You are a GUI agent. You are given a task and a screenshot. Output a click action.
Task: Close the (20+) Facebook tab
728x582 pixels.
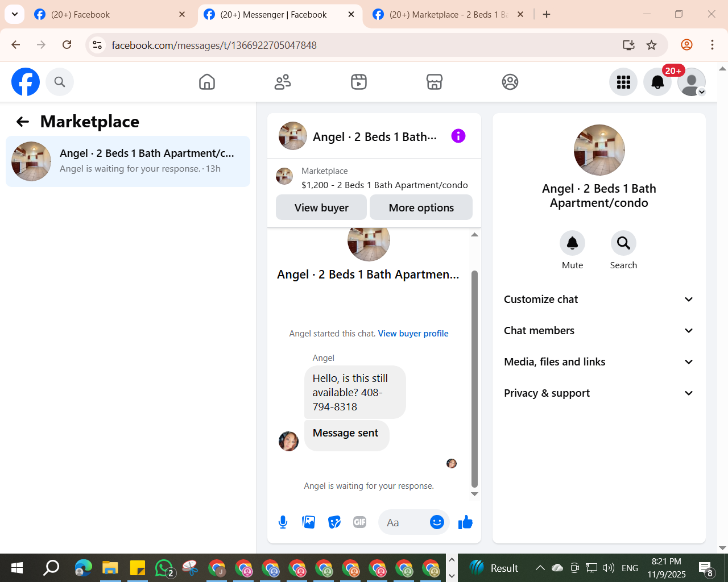pos(182,15)
